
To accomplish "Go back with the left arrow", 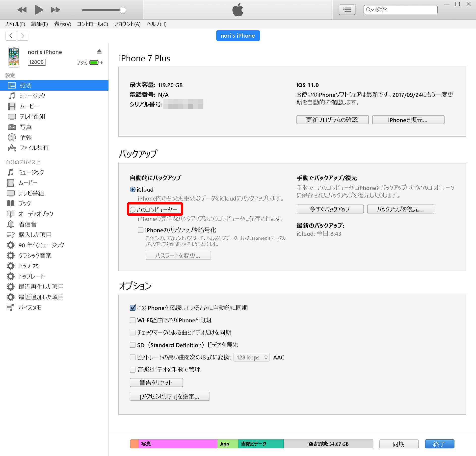I will (11, 36).
